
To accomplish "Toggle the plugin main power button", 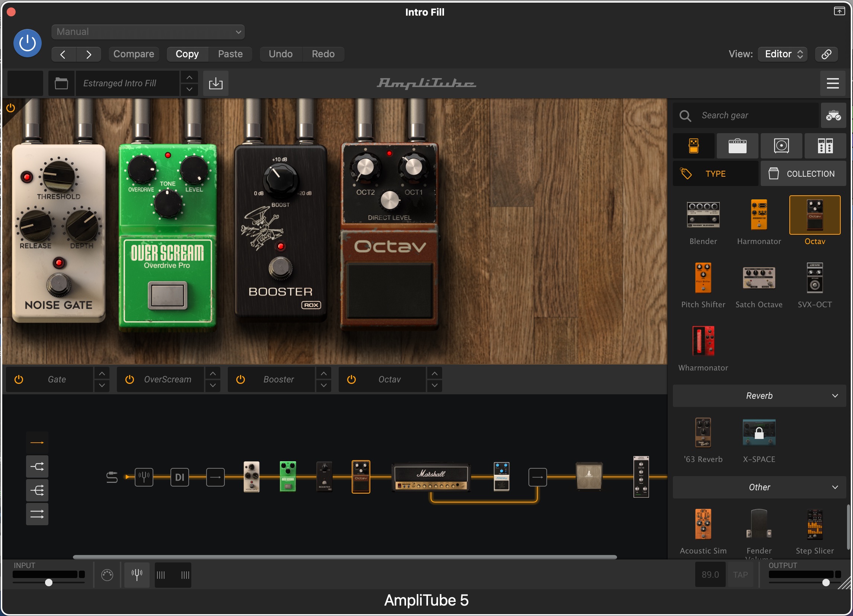I will 28,43.
